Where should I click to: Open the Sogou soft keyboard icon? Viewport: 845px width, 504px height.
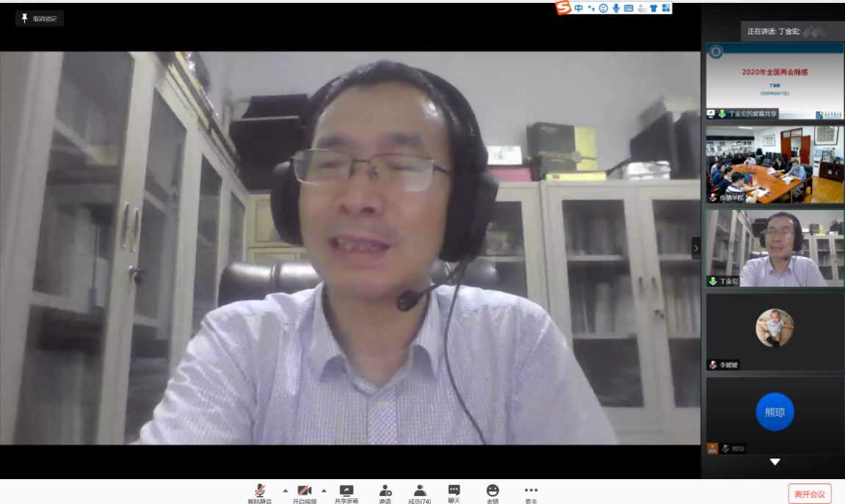pos(628,8)
